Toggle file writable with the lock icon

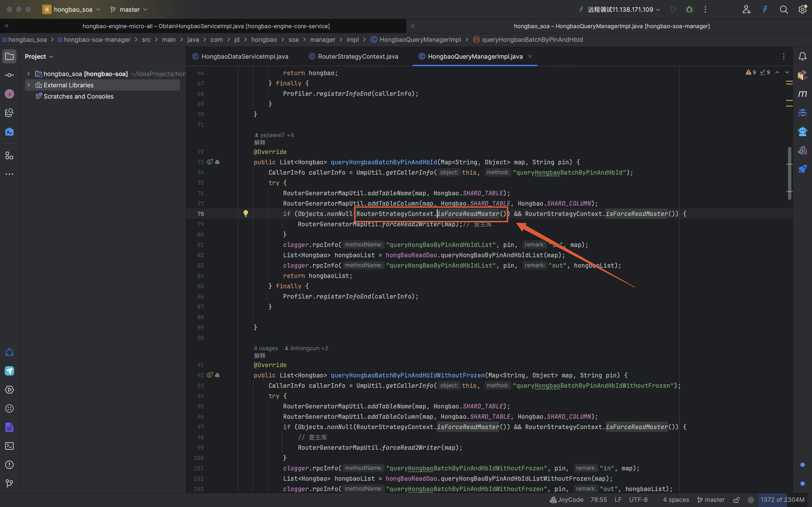pos(737,500)
